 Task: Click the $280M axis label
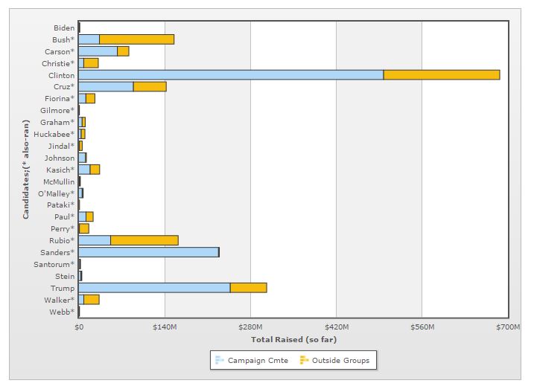click(x=250, y=327)
